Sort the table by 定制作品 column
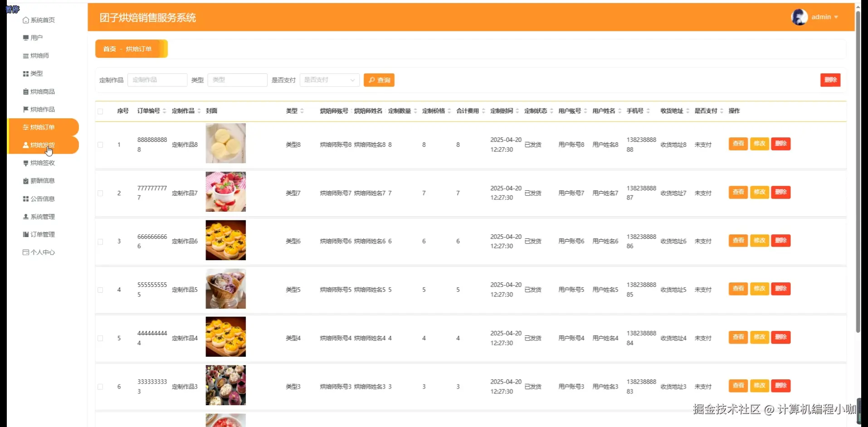 (199, 111)
